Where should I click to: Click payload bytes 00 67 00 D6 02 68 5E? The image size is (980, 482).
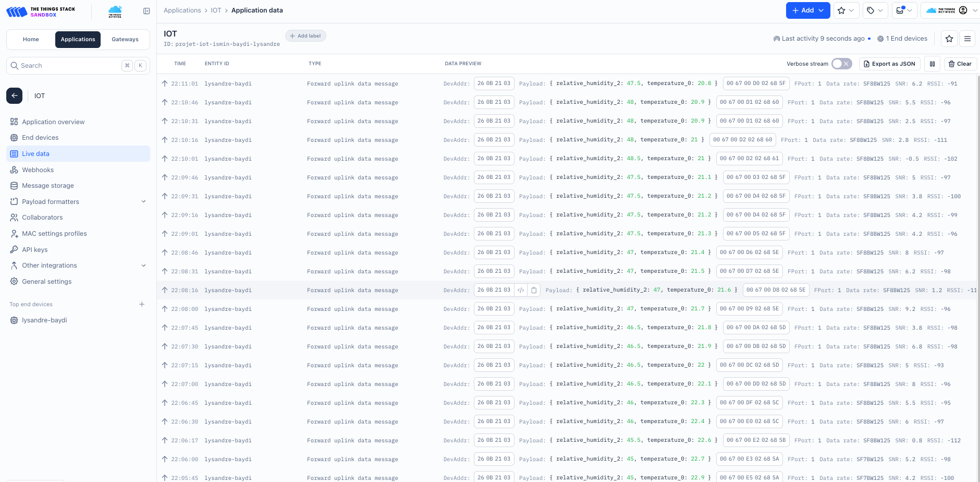[x=749, y=252]
